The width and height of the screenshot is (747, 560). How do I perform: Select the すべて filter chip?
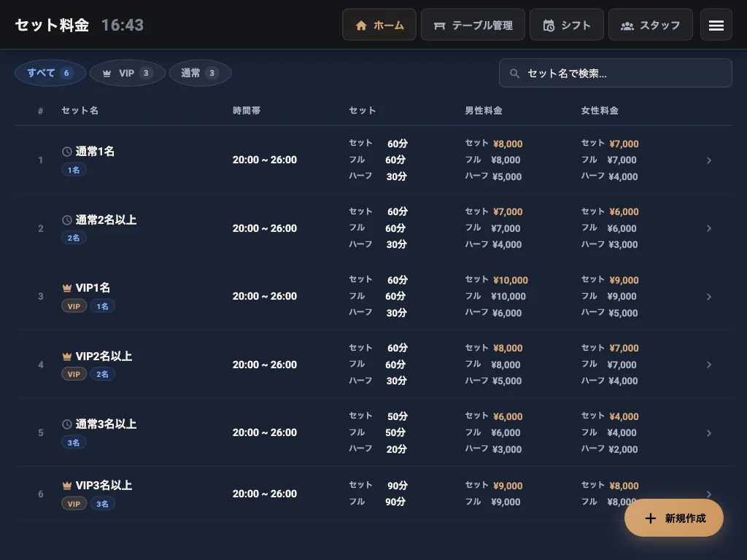(x=50, y=73)
